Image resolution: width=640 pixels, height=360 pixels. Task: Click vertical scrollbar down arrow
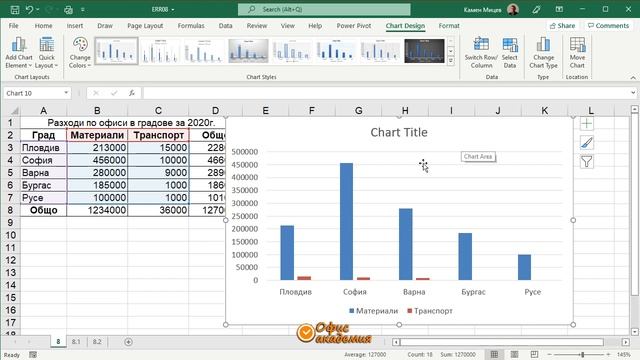pyautogui.click(x=635, y=331)
